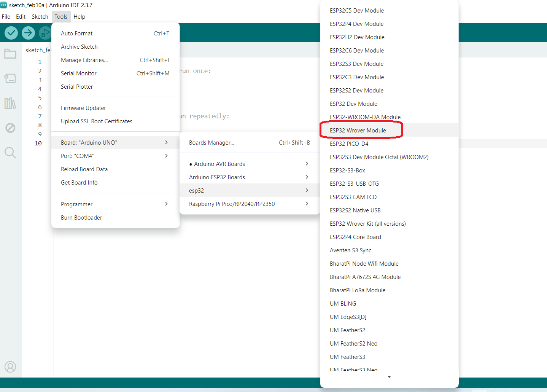Expand Arduino ESP32 Boards submenu arrow

click(307, 177)
